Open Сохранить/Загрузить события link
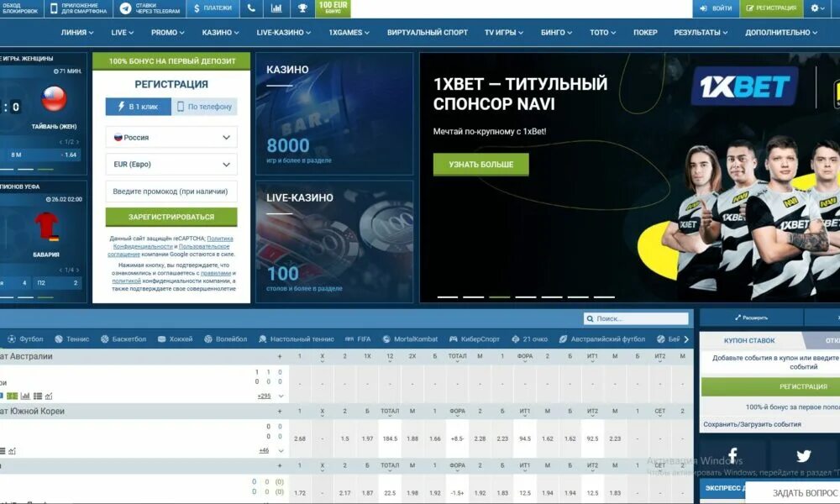This screenshot has height=504, width=840. pyautogui.click(x=752, y=424)
